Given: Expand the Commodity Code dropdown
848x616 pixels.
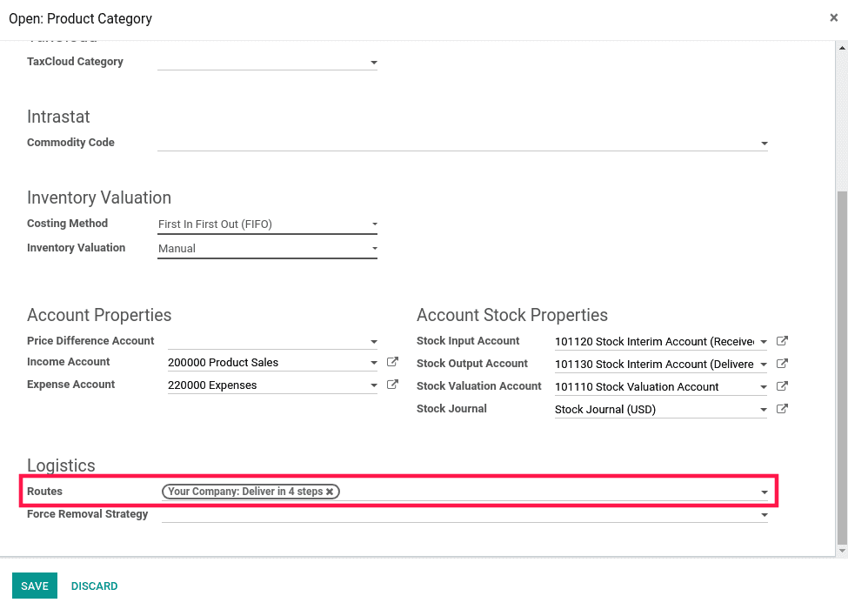Looking at the screenshot, I should pyautogui.click(x=765, y=144).
